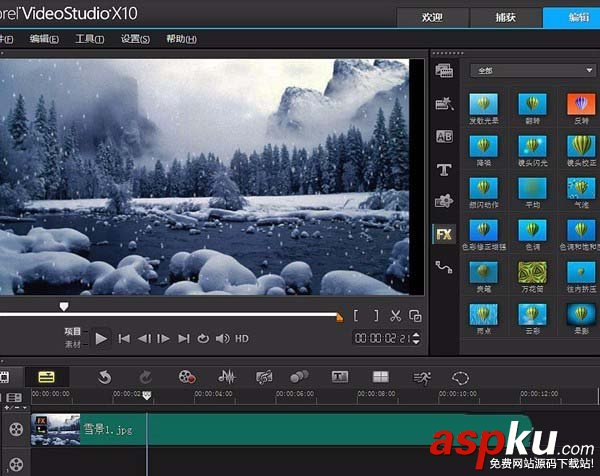Screen dimensions: 600x476
Task: Click the preview scrubber jog handle
Action: tap(64, 306)
